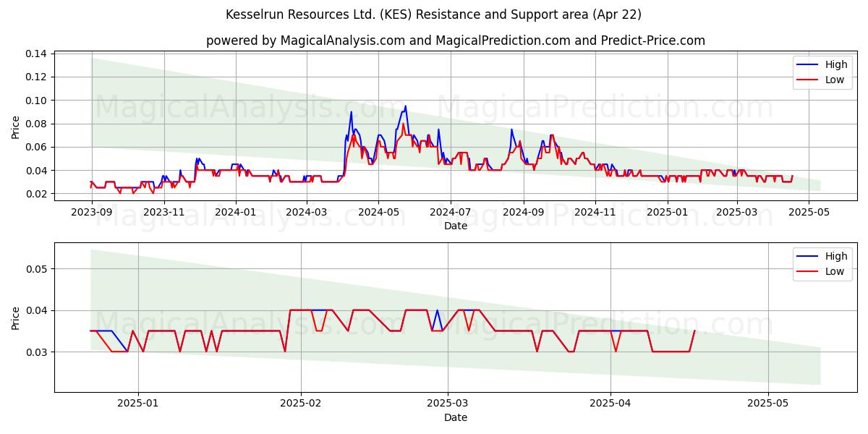868x434 pixels.
Task: Click the 0.08 price tick label
Action: (36, 124)
